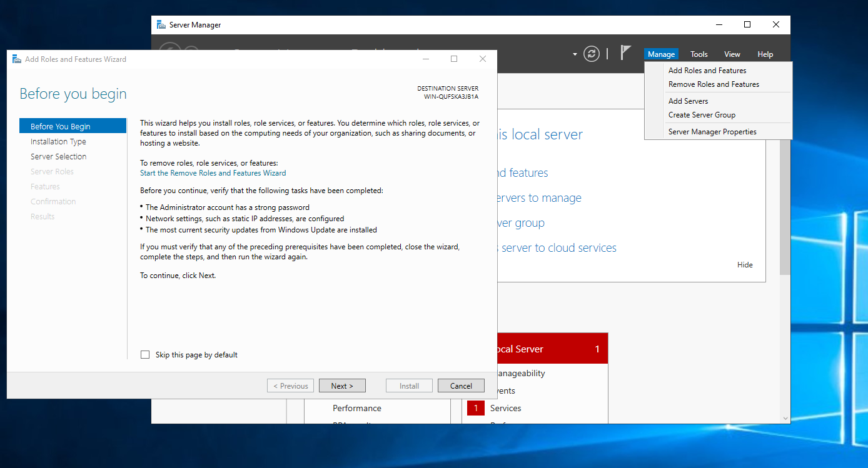The width and height of the screenshot is (868, 468).
Task: Choose Add Roles and Features from menu
Action: (x=707, y=71)
